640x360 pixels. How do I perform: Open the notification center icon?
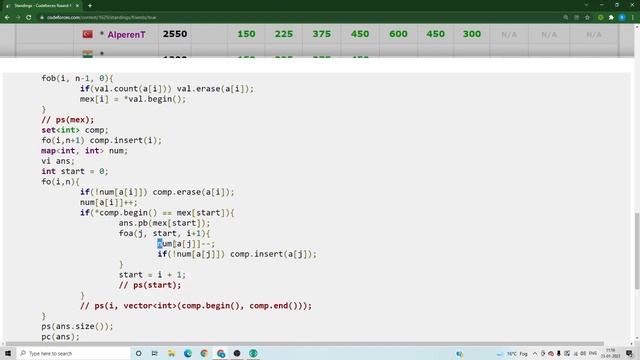(x=629, y=353)
